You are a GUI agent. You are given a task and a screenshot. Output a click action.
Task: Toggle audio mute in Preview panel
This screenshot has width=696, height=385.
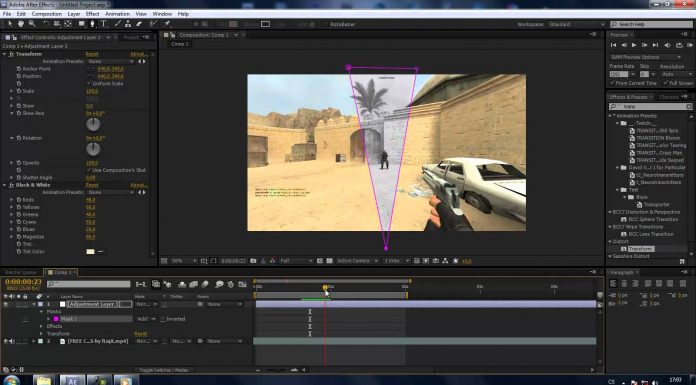(667, 45)
